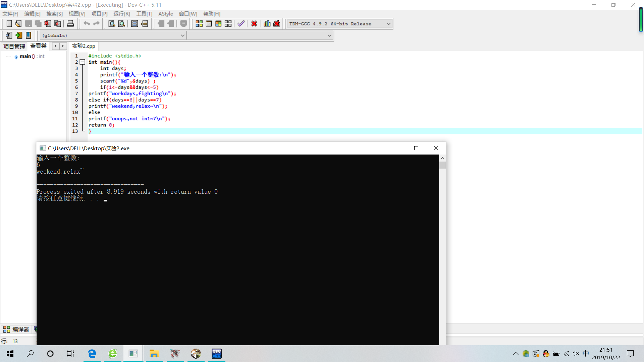644x362 pixels.
Task: Click the red X stop execution icon
Action: pyautogui.click(x=254, y=24)
